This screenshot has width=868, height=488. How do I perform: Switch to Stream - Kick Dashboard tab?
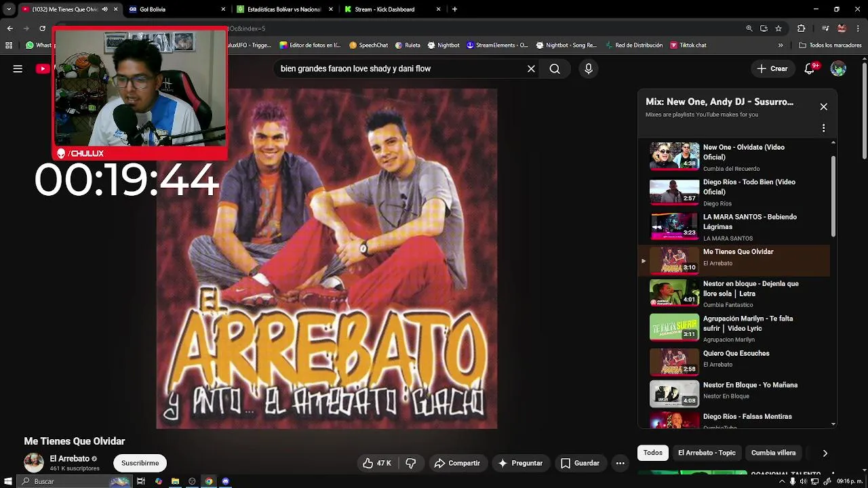coord(392,9)
